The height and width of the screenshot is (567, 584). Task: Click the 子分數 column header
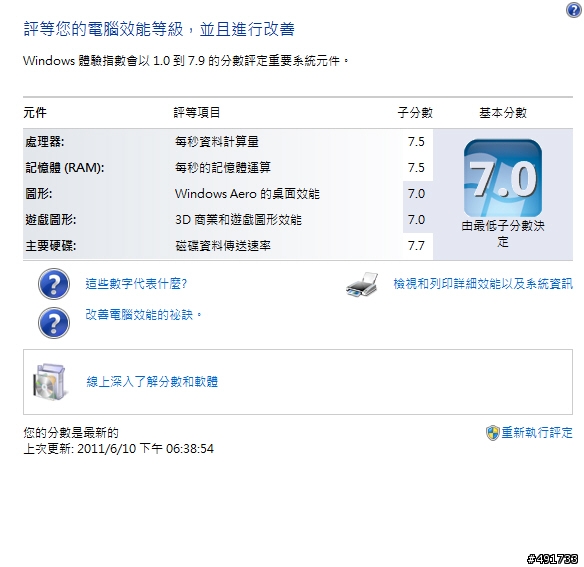click(415, 113)
